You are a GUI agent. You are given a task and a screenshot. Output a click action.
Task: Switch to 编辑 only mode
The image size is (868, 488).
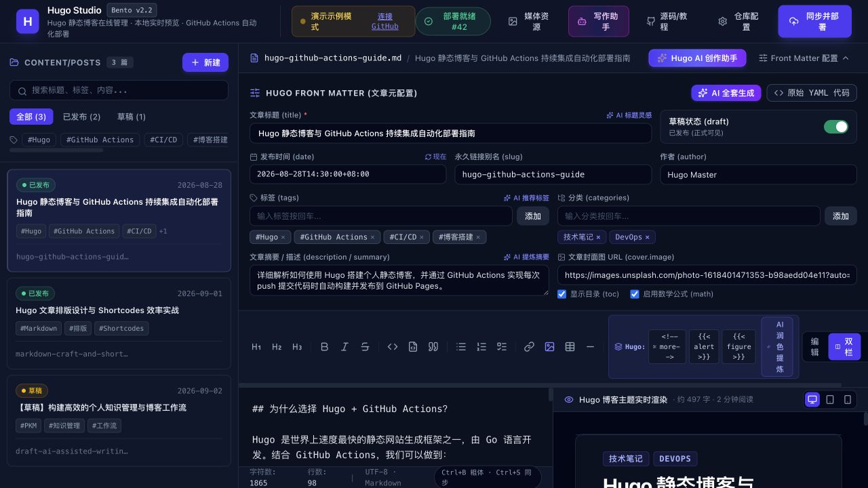(x=815, y=346)
